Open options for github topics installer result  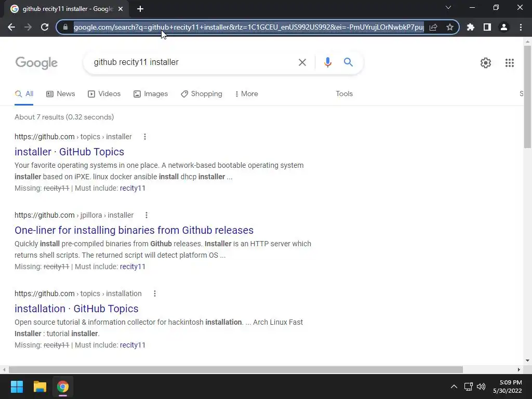(145, 137)
